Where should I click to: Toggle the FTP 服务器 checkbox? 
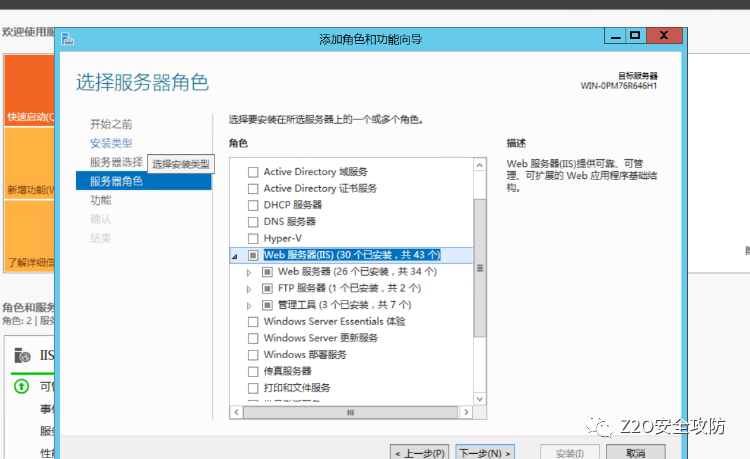pos(267,288)
